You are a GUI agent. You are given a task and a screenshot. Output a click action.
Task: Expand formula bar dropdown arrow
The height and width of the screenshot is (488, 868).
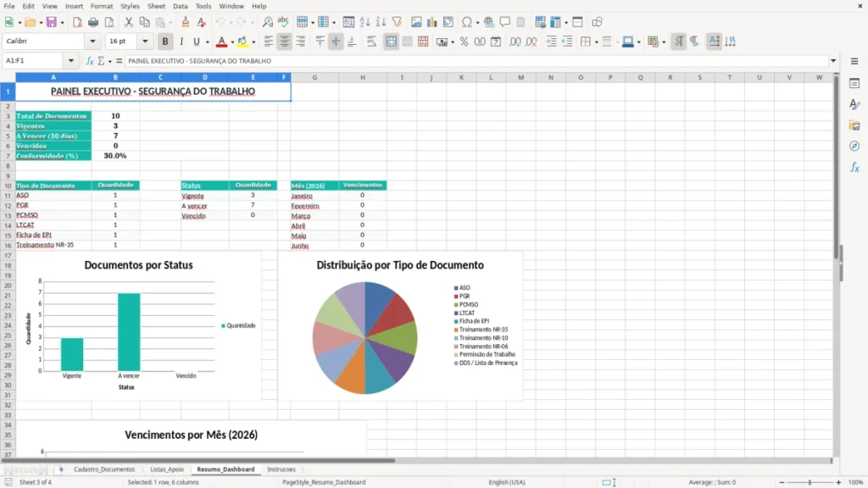pos(833,61)
